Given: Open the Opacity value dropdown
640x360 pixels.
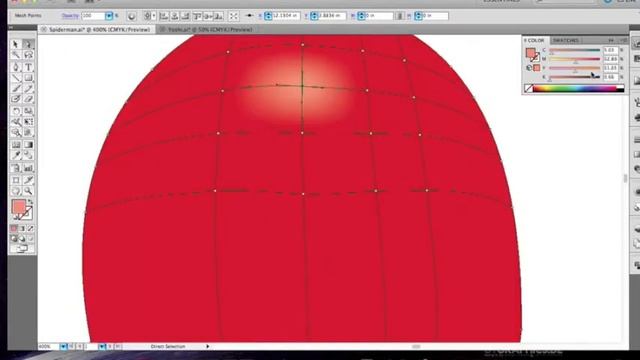Looking at the screenshot, I should click(109, 16).
